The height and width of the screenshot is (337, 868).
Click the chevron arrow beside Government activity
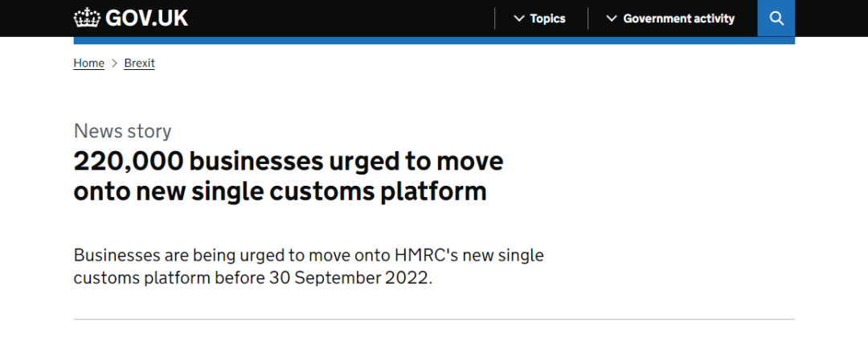[611, 18]
